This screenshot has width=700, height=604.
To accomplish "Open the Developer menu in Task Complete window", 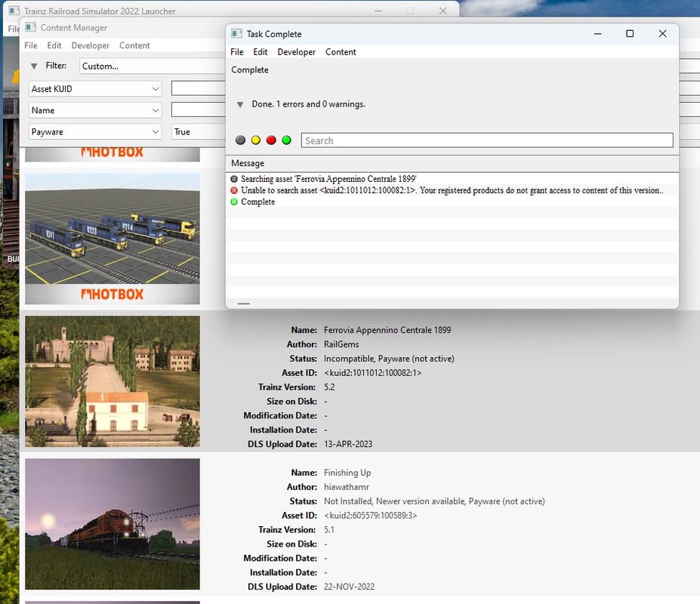I will [297, 52].
